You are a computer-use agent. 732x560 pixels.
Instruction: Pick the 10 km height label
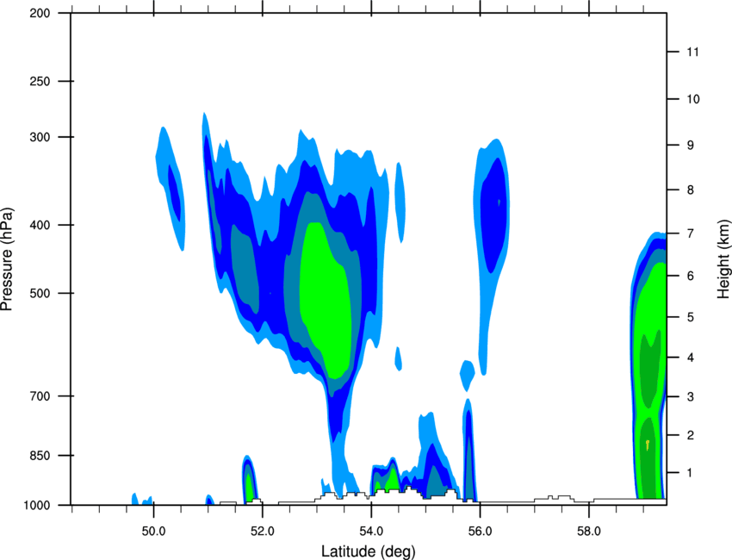[x=693, y=99]
